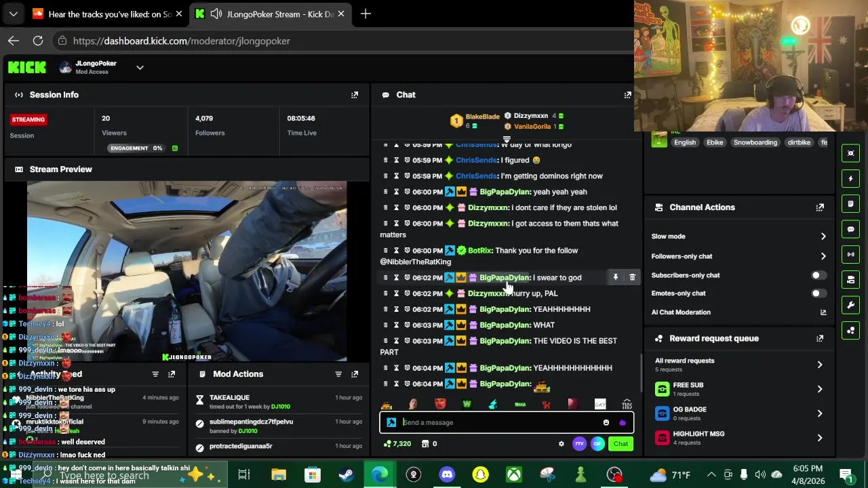Pop out the Chat panel
868x488 pixels.
click(x=627, y=95)
